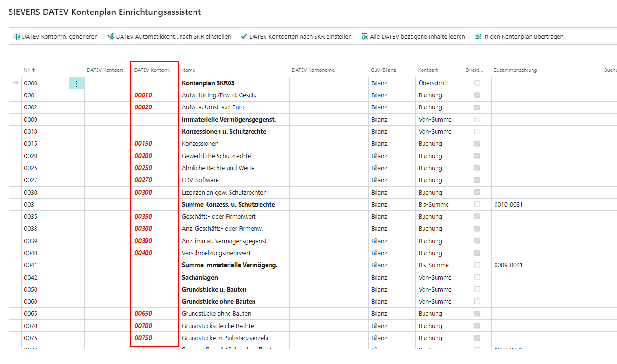Toggle the Direkt checkbox for EDV-Software row
Image resolution: width=617 pixels, height=364 pixels.
click(477, 180)
